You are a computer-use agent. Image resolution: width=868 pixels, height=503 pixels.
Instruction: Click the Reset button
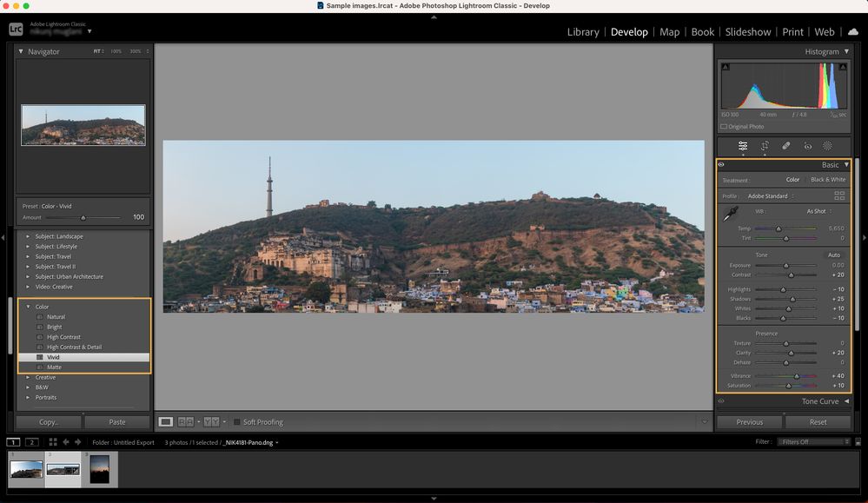click(818, 421)
